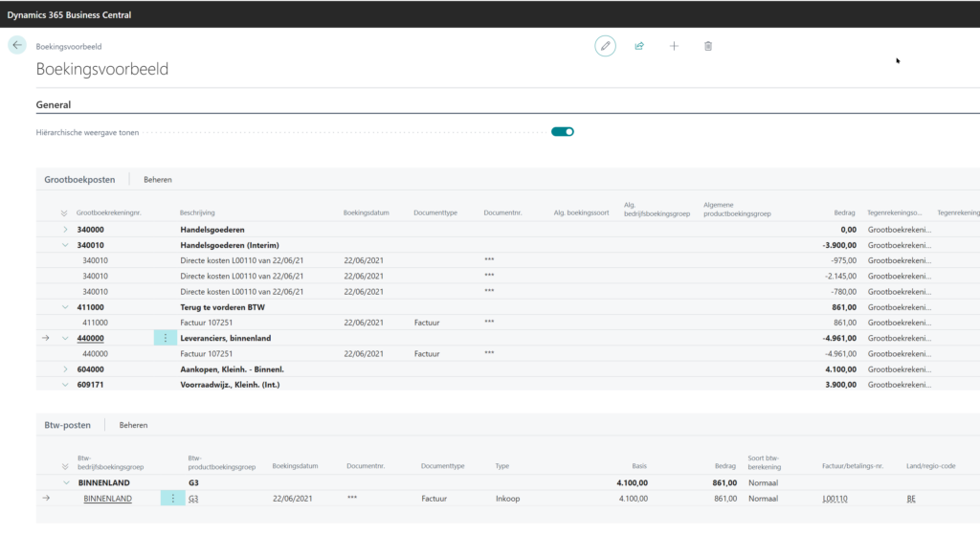980x536 pixels.
Task: Toggle Hiërarchische weergave tonen switch
Action: tap(562, 132)
